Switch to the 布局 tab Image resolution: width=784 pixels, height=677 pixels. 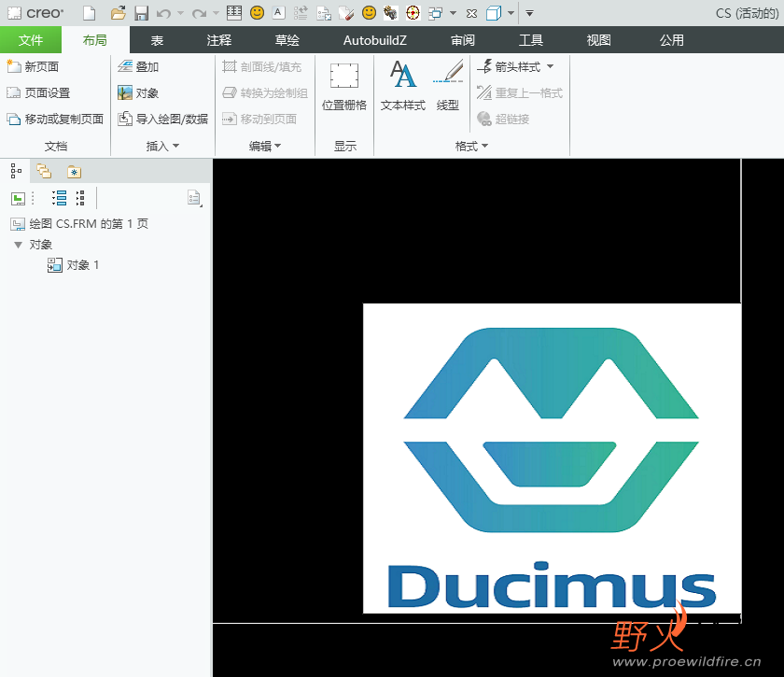[x=95, y=40]
